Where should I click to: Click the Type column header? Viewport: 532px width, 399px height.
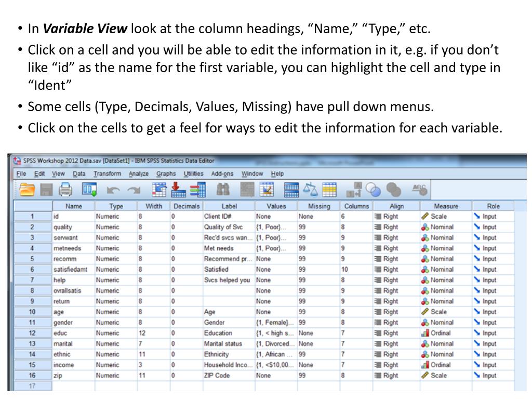pyautogui.click(x=116, y=206)
